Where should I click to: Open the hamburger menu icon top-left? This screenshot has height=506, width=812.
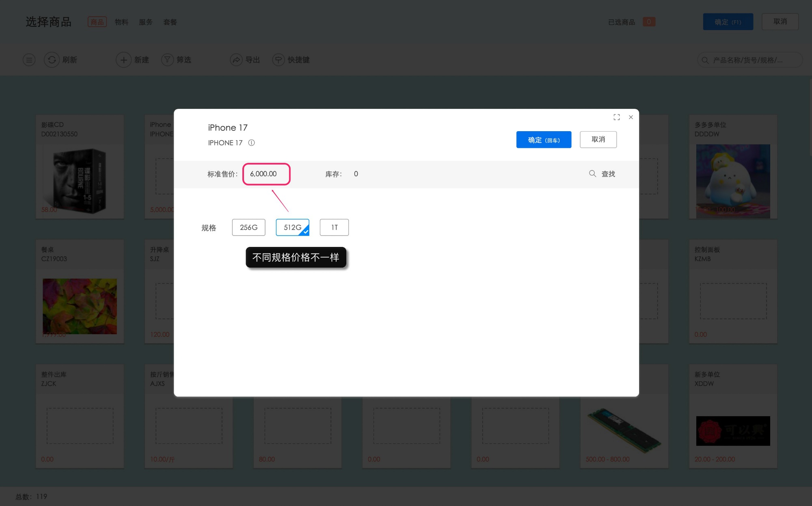click(29, 60)
